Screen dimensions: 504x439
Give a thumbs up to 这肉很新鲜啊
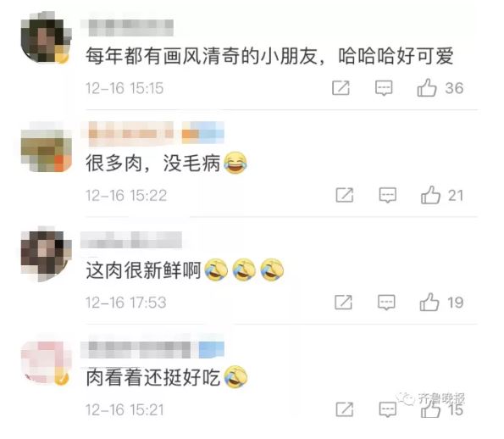pos(429,302)
